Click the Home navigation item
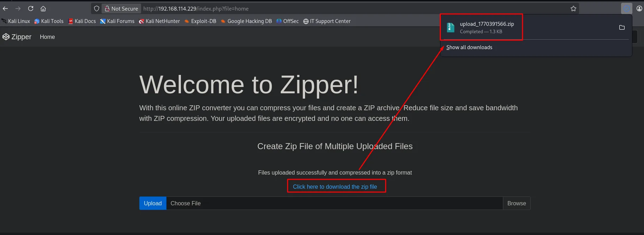Image resolution: width=644 pixels, height=235 pixels. 47,37
